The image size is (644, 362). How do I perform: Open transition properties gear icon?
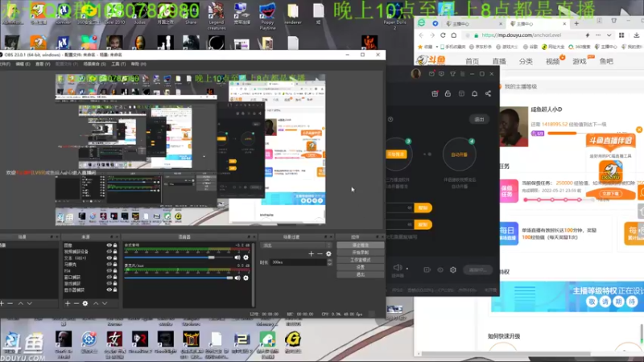[x=328, y=253]
